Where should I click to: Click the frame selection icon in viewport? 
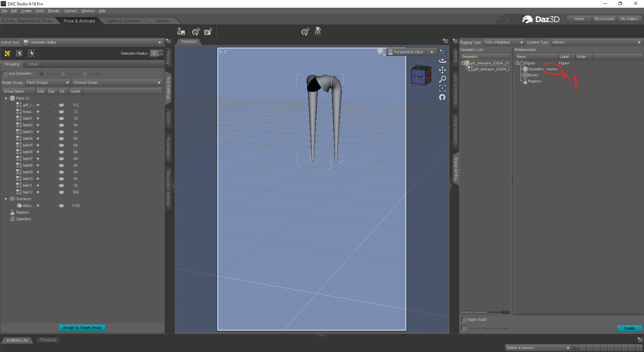click(x=442, y=88)
